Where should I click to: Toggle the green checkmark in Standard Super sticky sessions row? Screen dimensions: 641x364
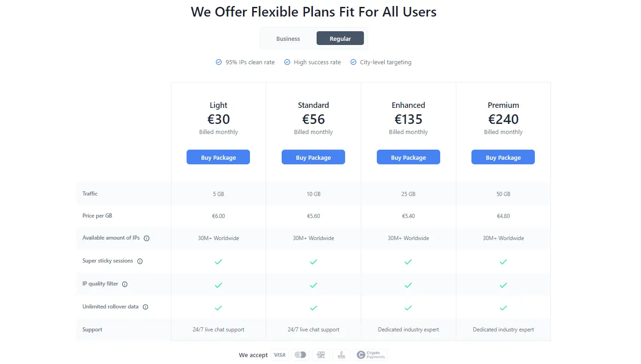pos(313,262)
